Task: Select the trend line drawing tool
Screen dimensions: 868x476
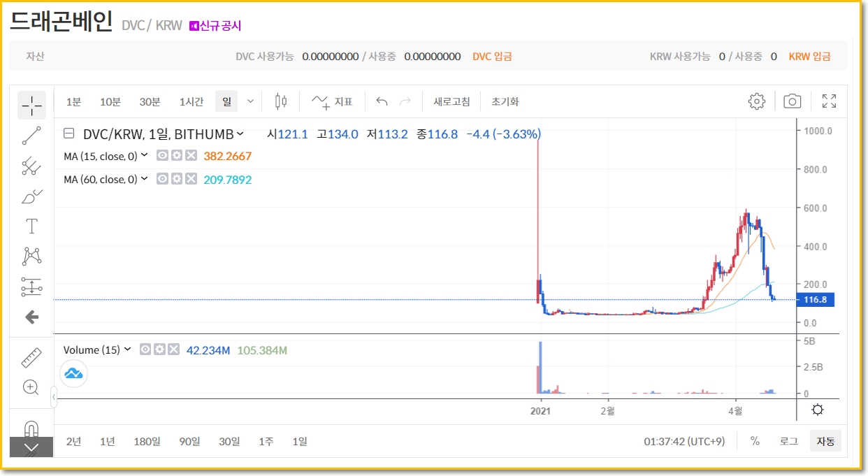Action: pyautogui.click(x=31, y=136)
